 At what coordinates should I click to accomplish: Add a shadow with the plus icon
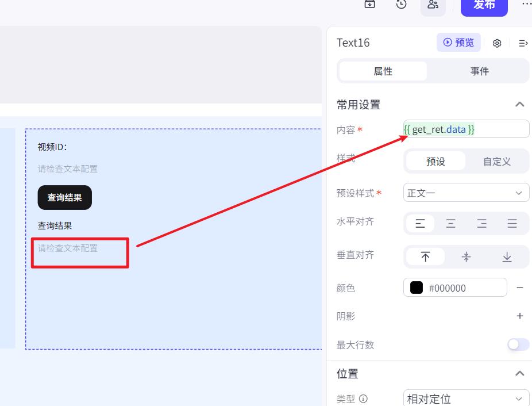[x=519, y=316]
